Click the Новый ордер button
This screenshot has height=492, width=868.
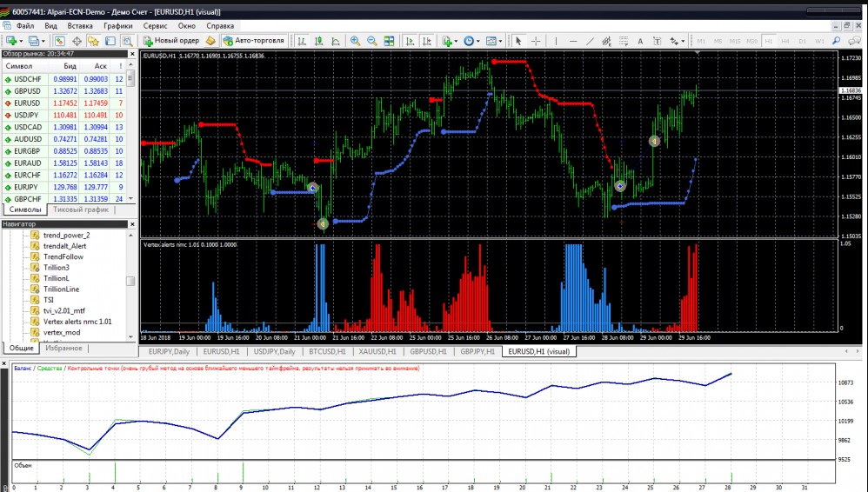(x=171, y=41)
